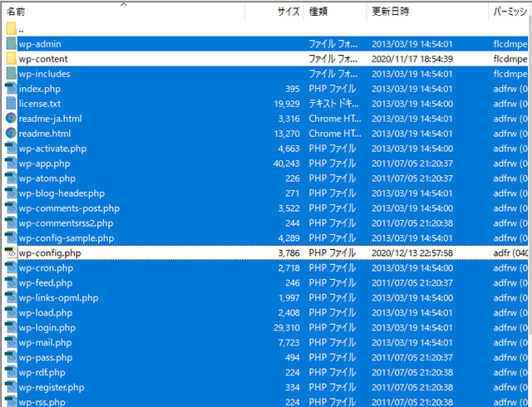
Task: Select the wp-atom.php file name
Action: (47, 179)
